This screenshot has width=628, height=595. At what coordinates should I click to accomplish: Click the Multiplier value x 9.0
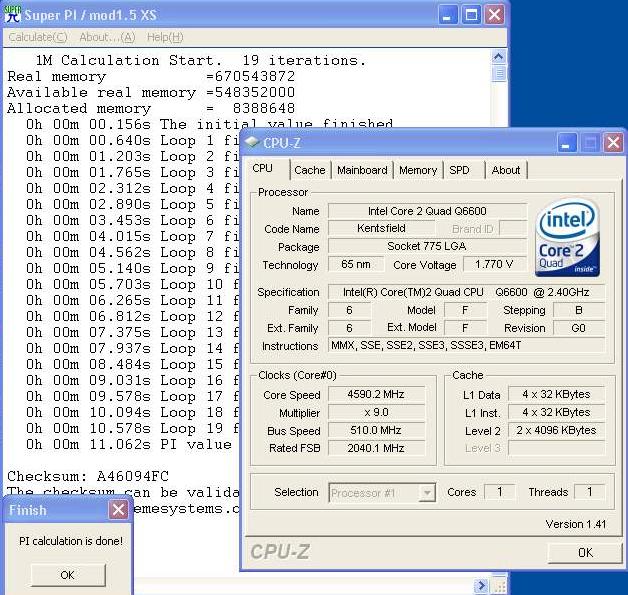pos(376,412)
